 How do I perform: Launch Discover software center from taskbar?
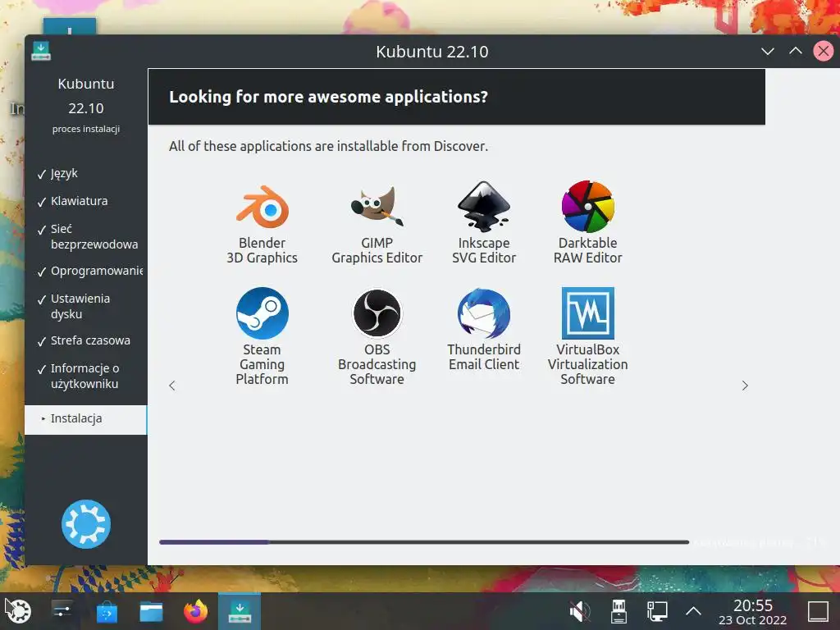[x=107, y=611]
